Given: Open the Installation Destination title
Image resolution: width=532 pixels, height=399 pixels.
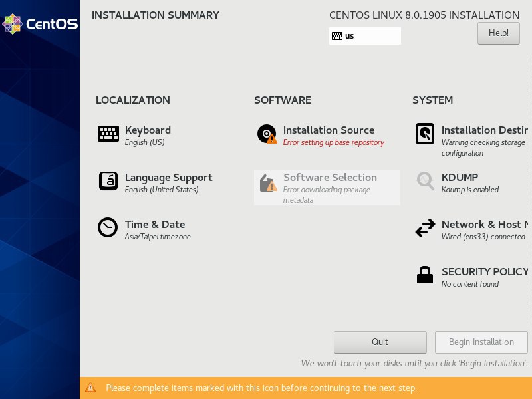Looking at the screenshot, I should coord(485,130).
